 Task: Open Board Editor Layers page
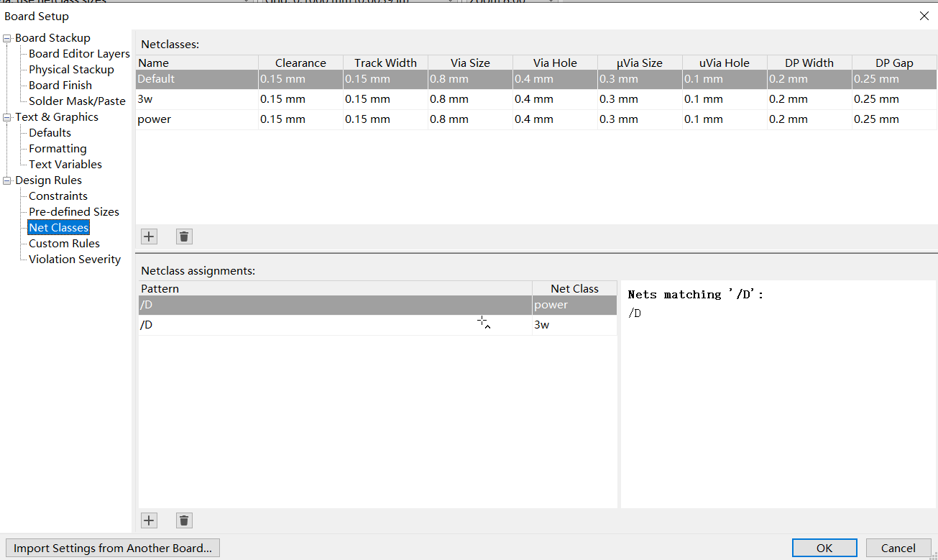point(79,54)
